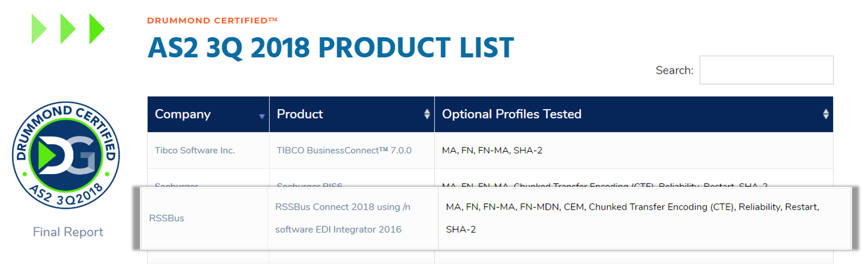Click the Product column header
The height and width of the screenshot is (277, 868).
pyautogui.click(x=352, y=114)
